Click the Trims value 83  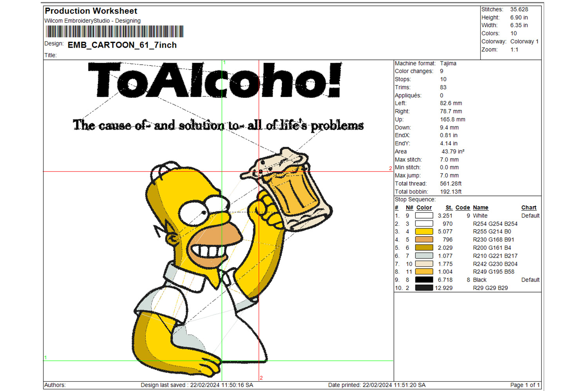coord(443,87)
